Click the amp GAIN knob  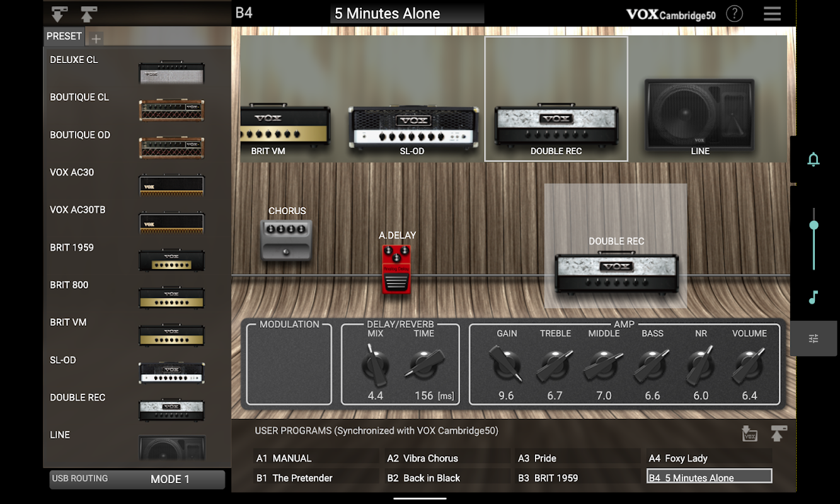(x=507, y=365)
